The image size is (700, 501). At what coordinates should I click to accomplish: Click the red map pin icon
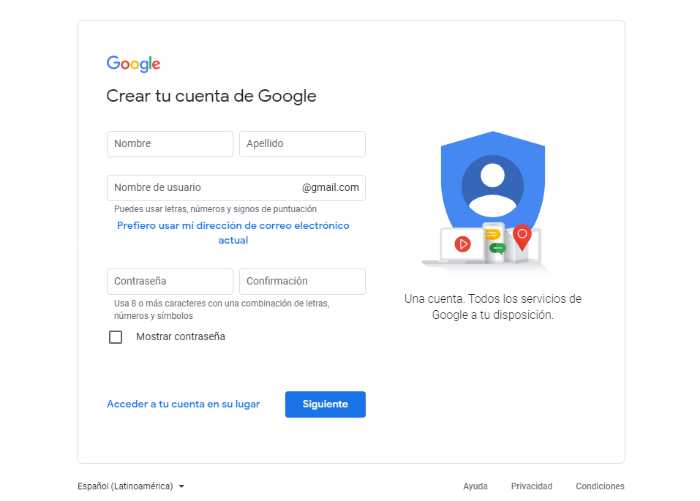(522, 237)
